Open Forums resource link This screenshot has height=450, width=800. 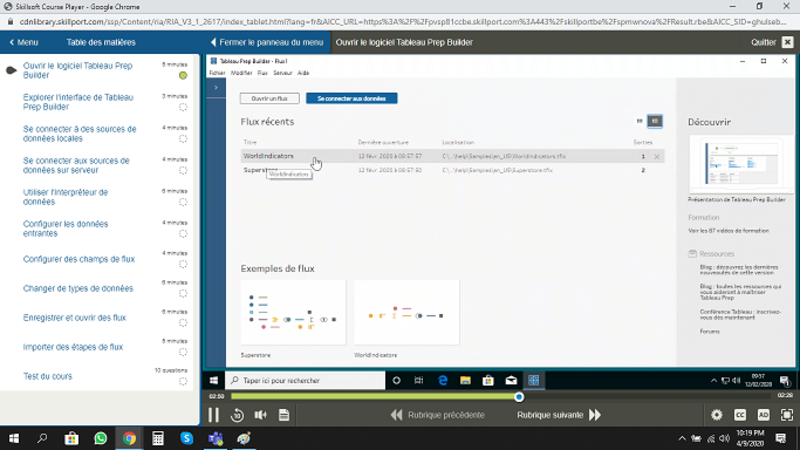pos(710,331)
